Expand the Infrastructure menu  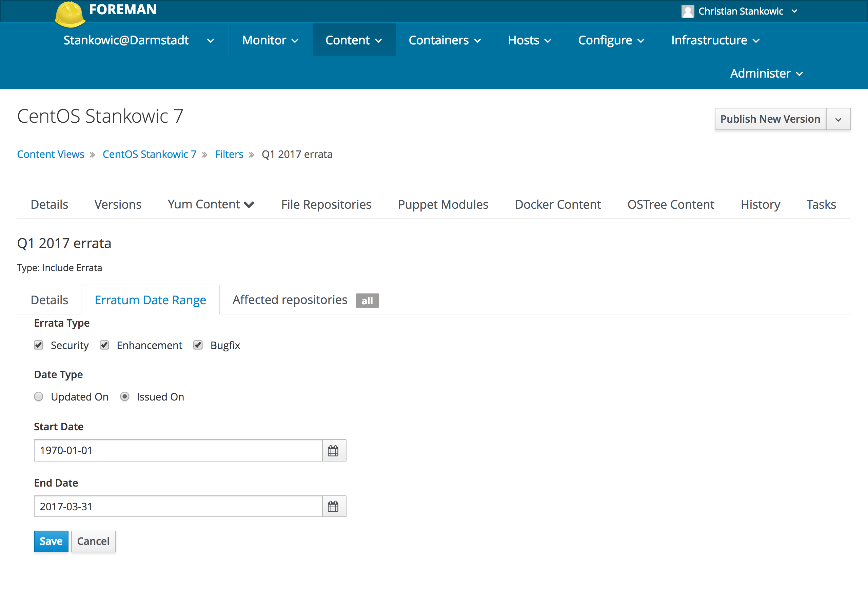[x=715, y=40]
